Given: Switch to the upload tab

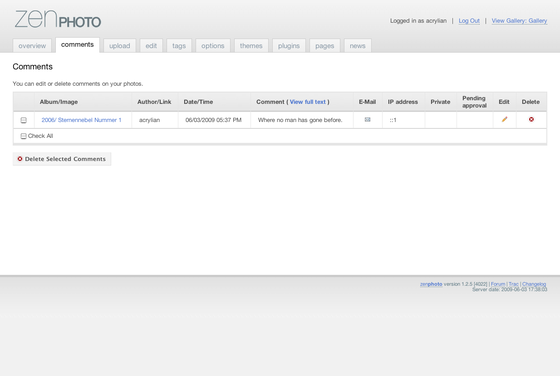Looking at the screenshot, I should 120,46.
